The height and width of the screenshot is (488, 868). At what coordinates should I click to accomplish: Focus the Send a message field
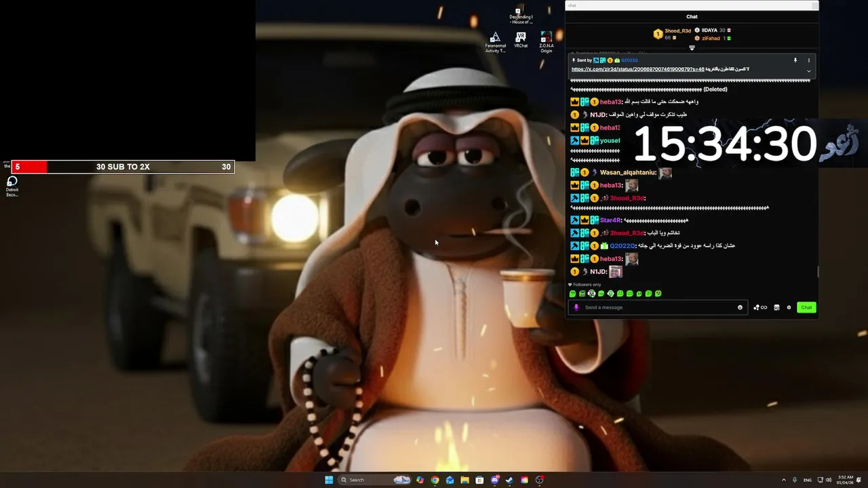click(658, 308)
